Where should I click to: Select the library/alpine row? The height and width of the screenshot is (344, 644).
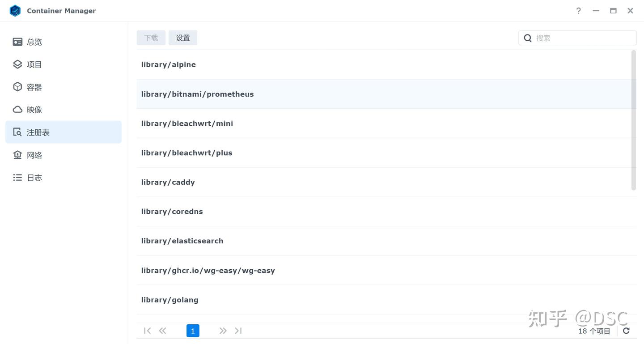tap(385, 64)
